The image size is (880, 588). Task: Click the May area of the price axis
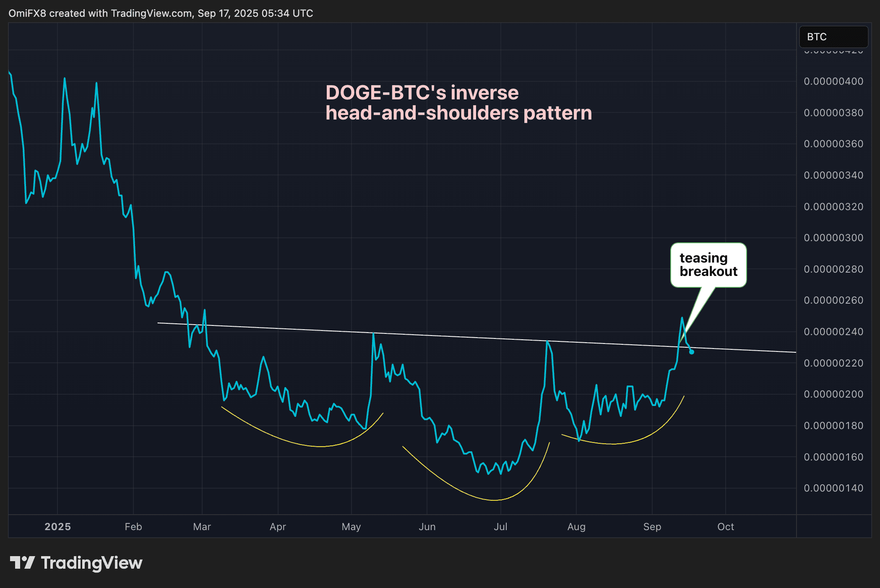pos(351,526)
